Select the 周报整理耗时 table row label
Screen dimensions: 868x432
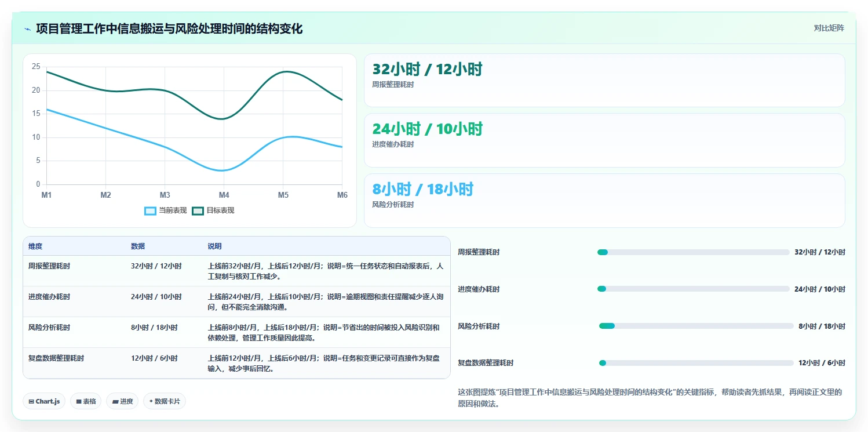tap(49, 266)
